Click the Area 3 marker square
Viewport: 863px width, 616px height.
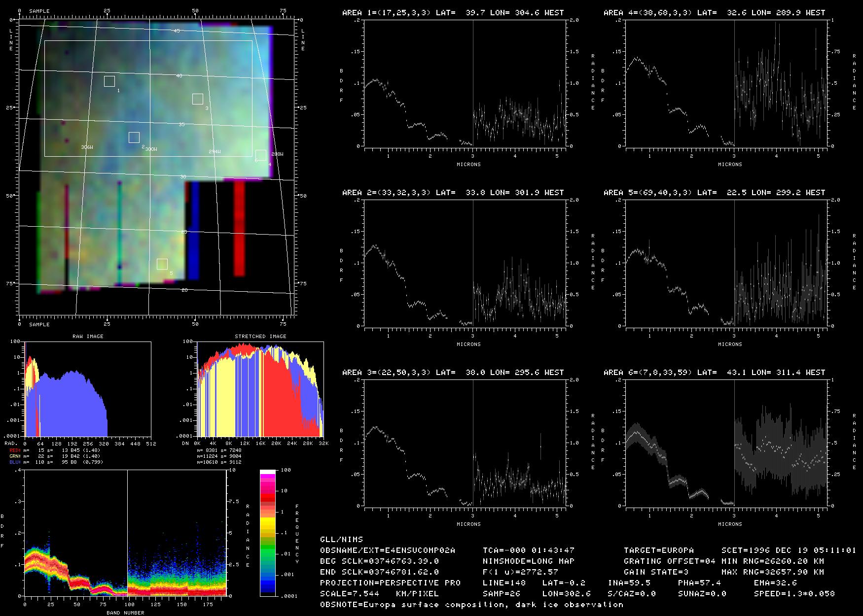[x=198, y=99]
